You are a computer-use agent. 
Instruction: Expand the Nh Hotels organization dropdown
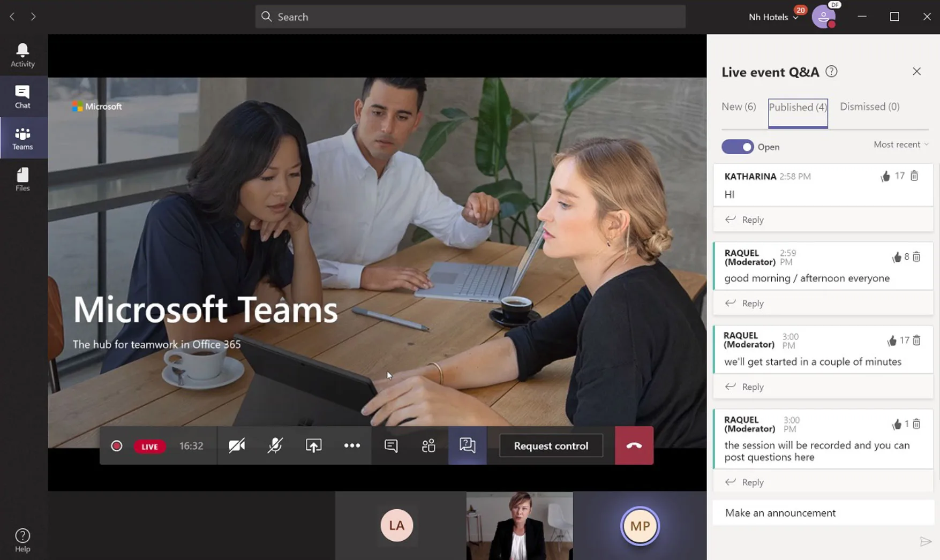coord(774,17)
